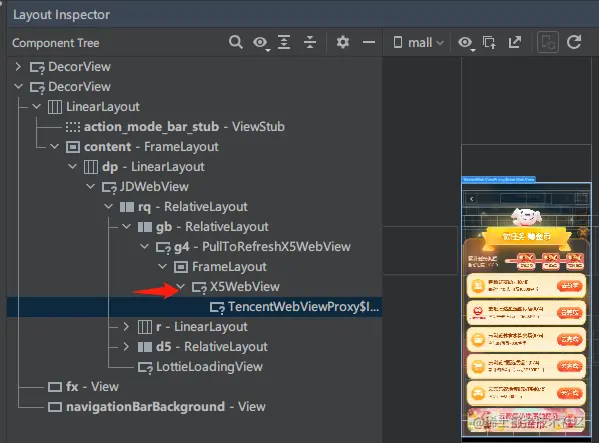Collapse the FrameLayout under g4

coord(162,266)
